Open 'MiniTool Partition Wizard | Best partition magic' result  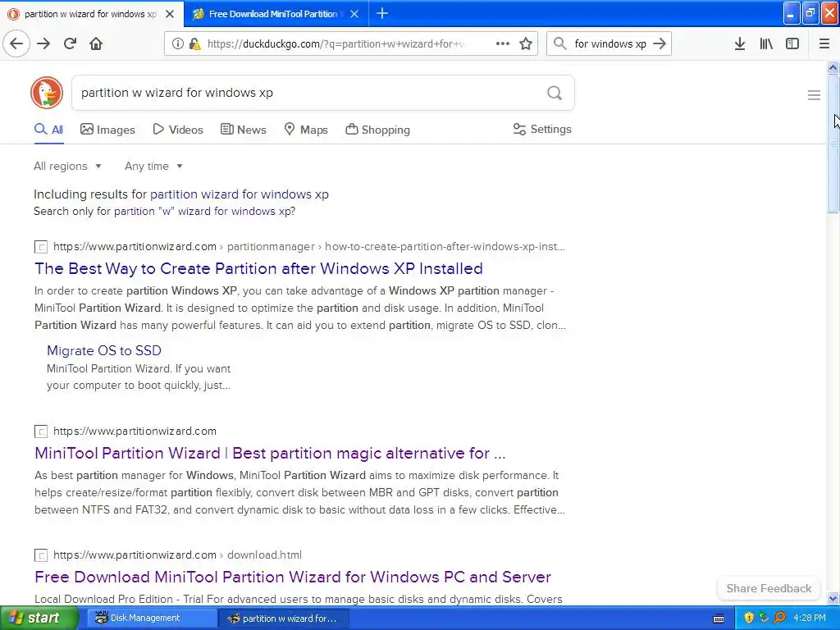pos(270,453)
